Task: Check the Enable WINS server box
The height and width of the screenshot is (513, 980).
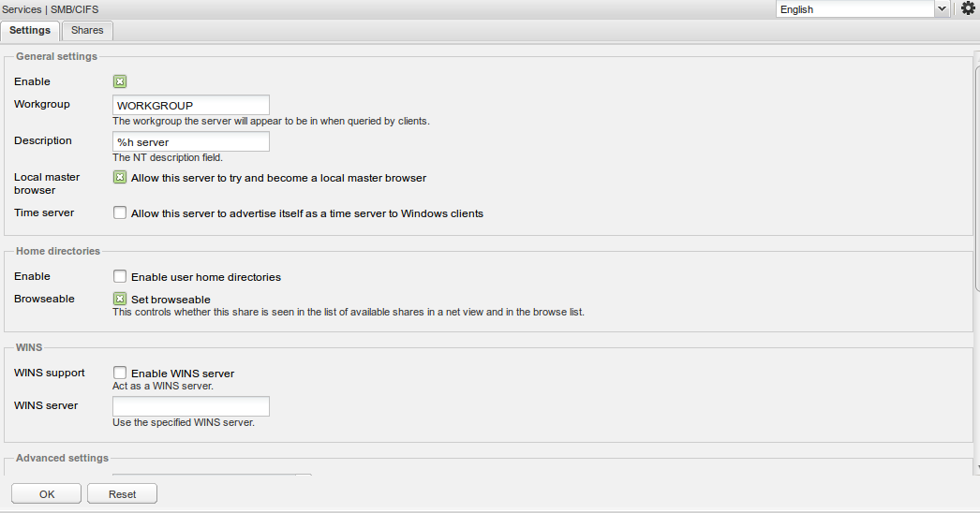Action: click(x=120, y=373)
